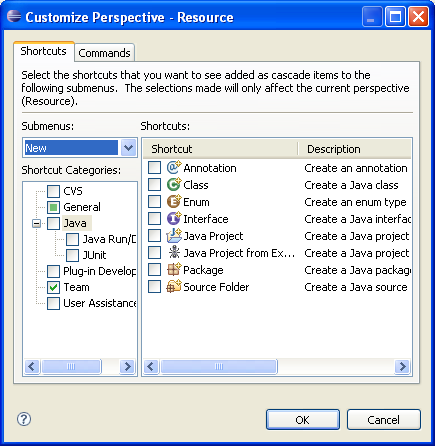Select the Team category label
Image resolution: width=435 pixels, height=446 pixels.
click(x=76, y=287)
